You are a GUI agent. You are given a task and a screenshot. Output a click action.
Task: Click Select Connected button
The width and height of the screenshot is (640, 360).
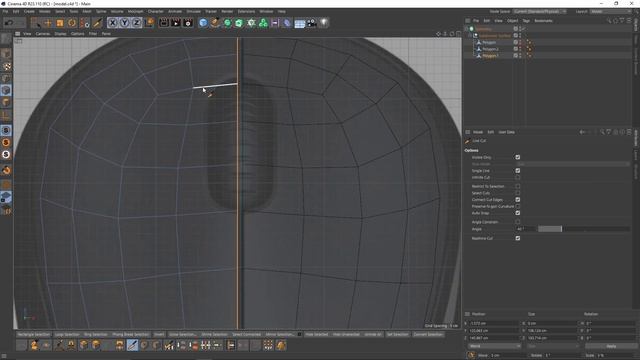click(246, 334)
